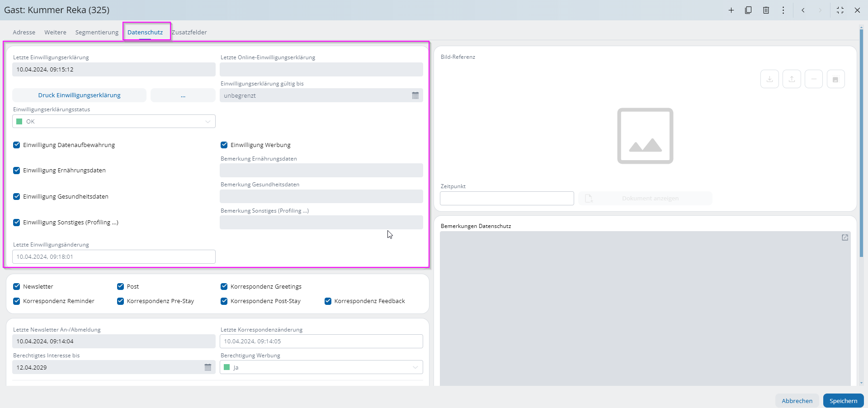Uncheck the Post checkbox
The image size is (868, 408).
[121, 286]
